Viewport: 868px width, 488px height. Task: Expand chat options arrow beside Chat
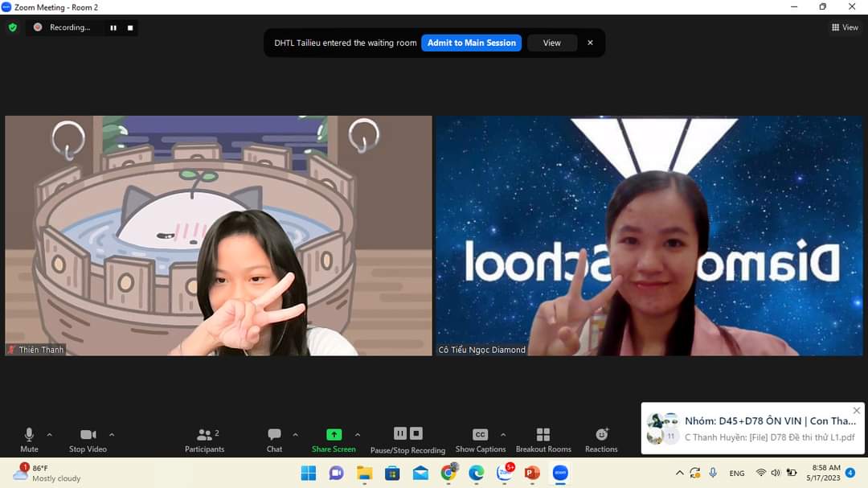(296, 435)
